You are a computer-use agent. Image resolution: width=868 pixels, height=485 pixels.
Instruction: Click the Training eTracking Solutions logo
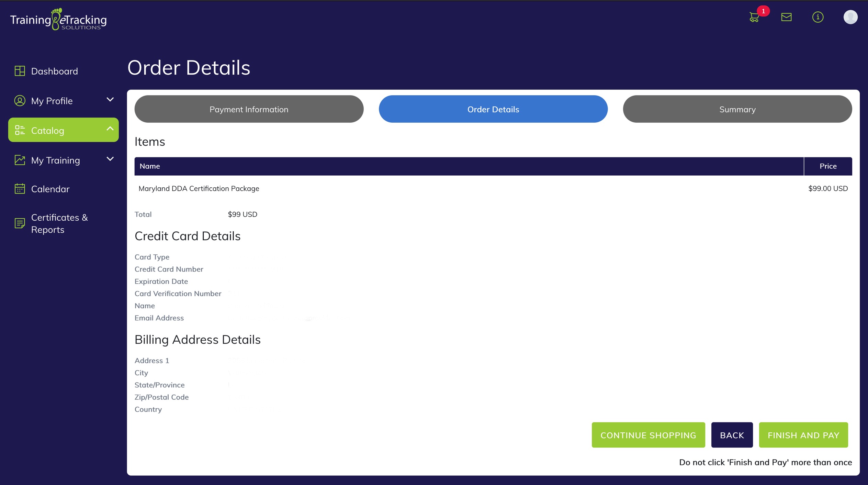coord(58,20)
